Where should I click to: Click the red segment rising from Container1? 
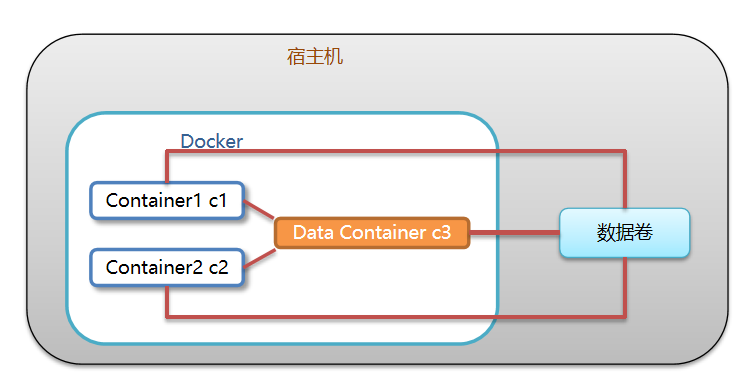167,166
